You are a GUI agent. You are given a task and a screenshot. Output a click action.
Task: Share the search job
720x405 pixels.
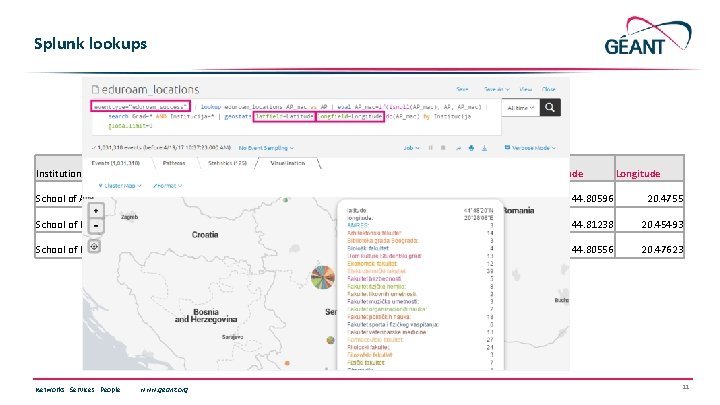tap(458, 148)
